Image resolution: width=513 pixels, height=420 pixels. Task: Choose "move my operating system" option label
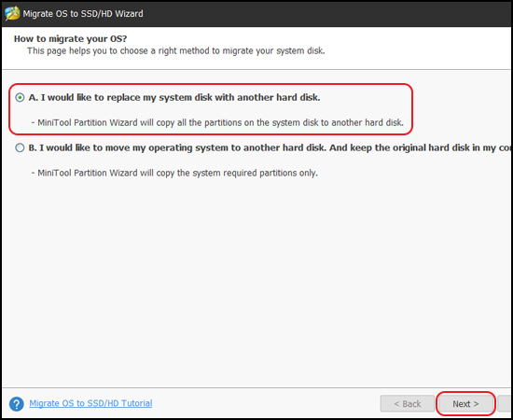pos(270,148)
